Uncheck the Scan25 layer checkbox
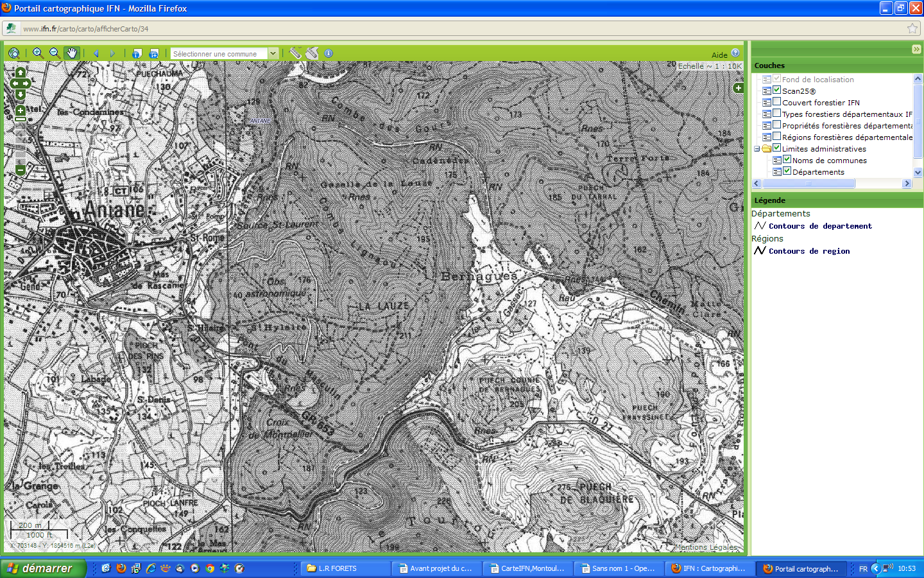 point(776,91)
